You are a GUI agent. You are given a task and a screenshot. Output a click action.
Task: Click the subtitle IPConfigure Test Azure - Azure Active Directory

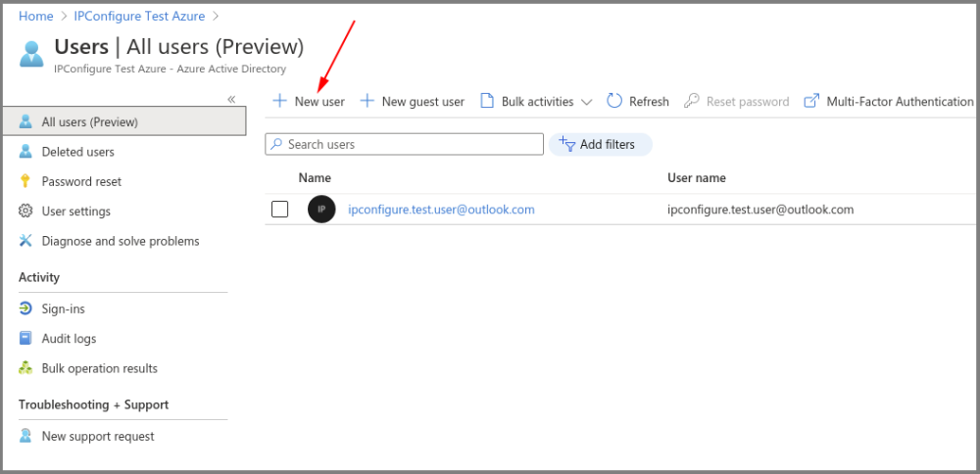coord(170,69)
